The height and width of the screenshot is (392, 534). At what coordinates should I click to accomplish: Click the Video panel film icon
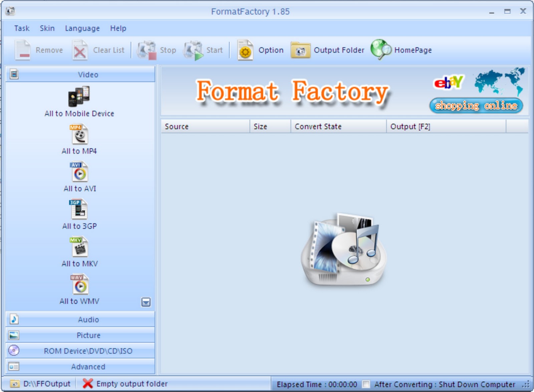tap(14, 74)
